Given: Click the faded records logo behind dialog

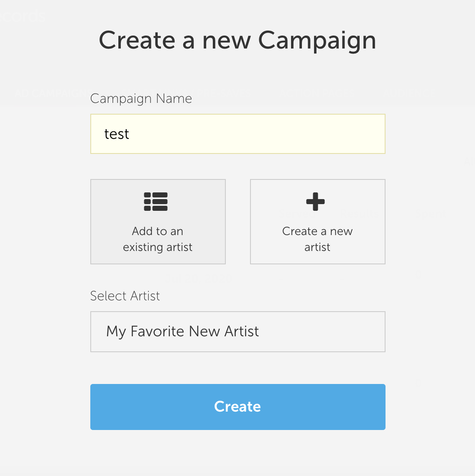Looking at the screenshot, I should tap(23, 16).
